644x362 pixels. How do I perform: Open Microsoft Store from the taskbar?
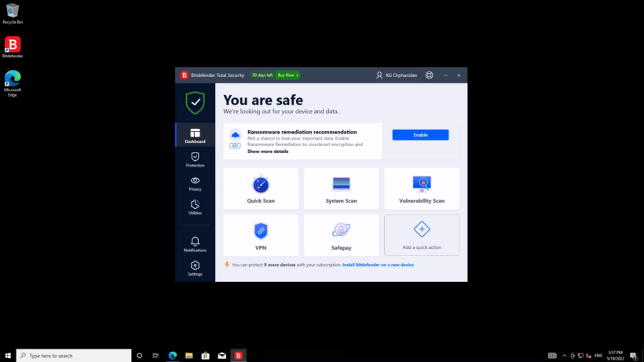(x=205, y=356)
